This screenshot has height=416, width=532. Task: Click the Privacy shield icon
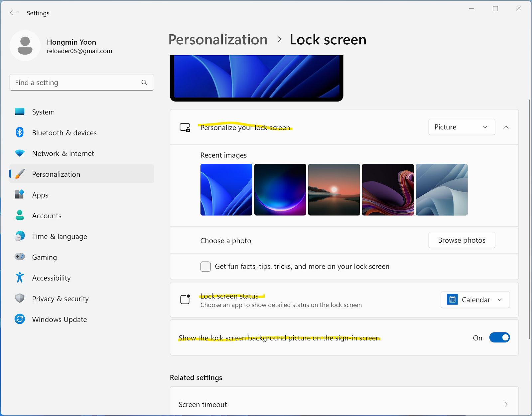pos(20,298)
